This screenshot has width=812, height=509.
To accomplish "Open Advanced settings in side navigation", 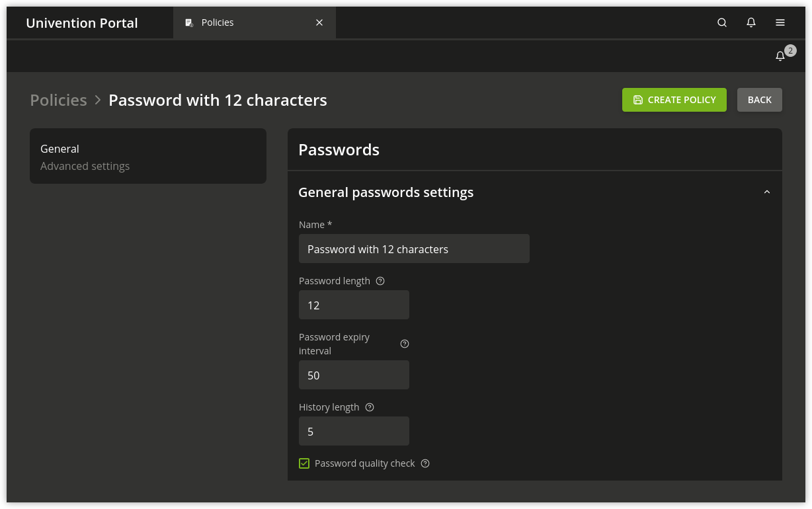I will tap(85, 166).
